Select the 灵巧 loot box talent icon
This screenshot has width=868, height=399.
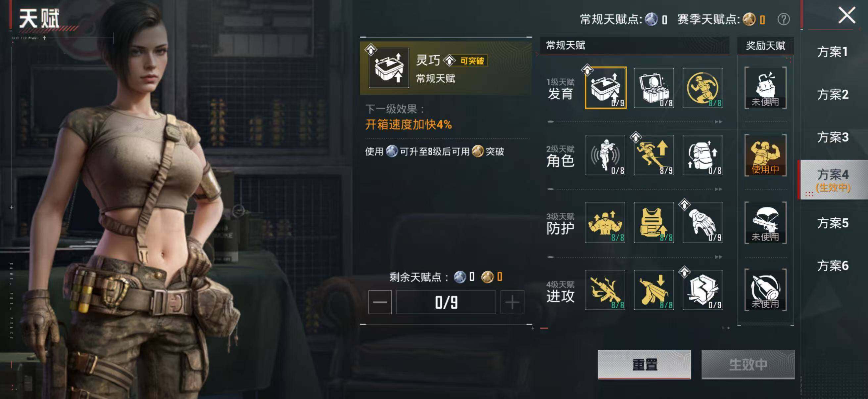point(605,88)
